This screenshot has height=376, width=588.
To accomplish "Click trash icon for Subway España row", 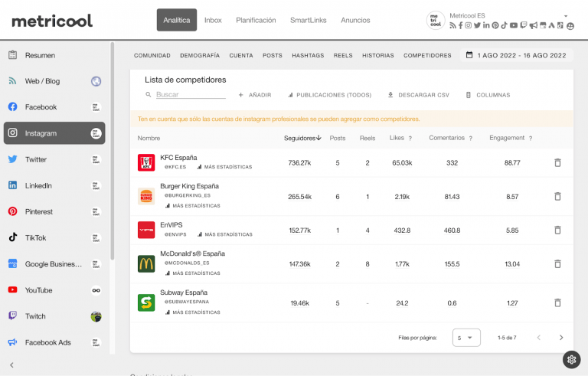I will tap(557, 302).
